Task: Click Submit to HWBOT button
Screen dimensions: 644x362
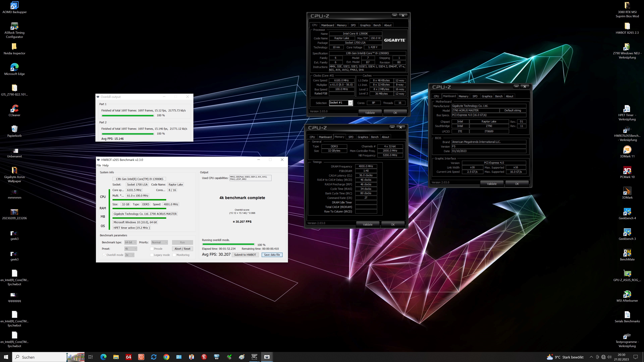Action: pyautogui.click(x=245, y=255)
